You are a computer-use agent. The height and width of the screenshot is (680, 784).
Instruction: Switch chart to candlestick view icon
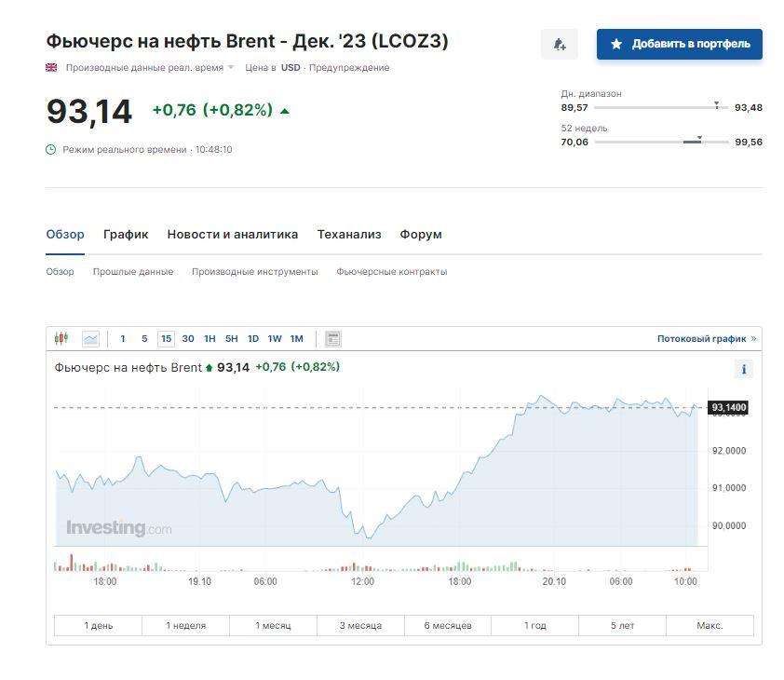point(62,339)
